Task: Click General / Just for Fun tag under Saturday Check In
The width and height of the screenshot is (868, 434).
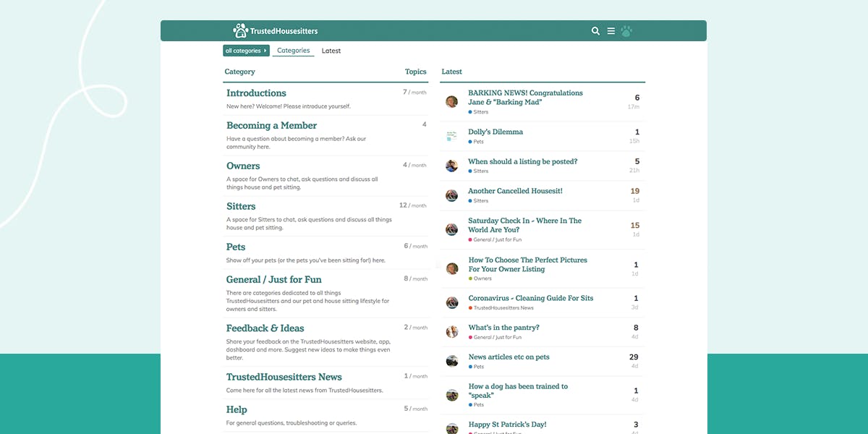Action: [495, 239]
